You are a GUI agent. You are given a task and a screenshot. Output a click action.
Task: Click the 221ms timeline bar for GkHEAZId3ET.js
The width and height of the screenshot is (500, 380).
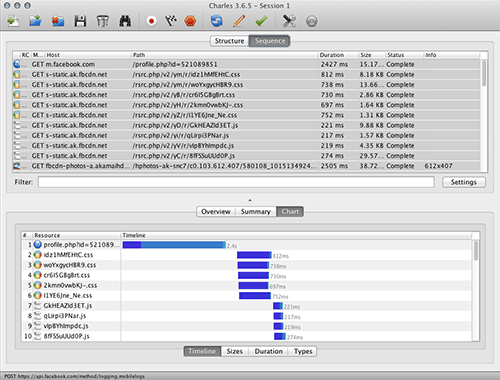[x=278, y=306]
